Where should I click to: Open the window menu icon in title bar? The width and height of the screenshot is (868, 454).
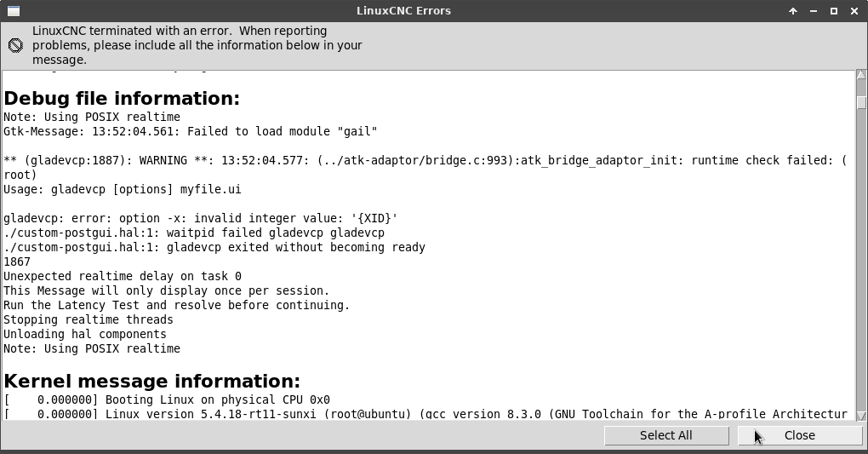(14, 10)
